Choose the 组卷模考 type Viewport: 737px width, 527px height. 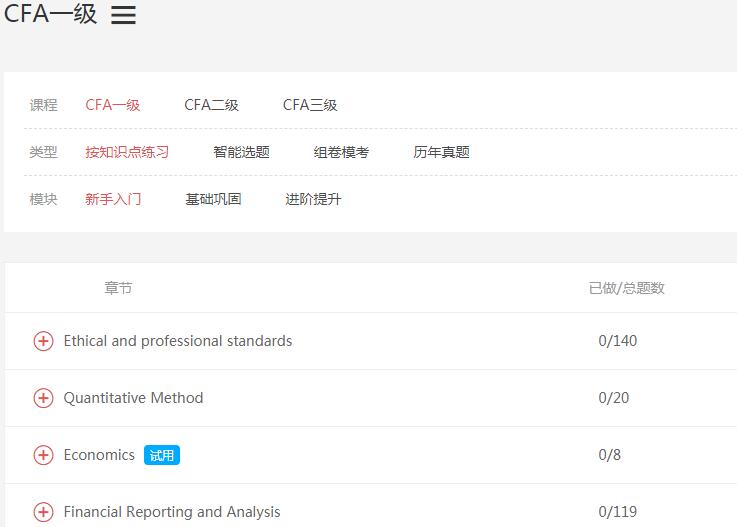tap(341, 152)
